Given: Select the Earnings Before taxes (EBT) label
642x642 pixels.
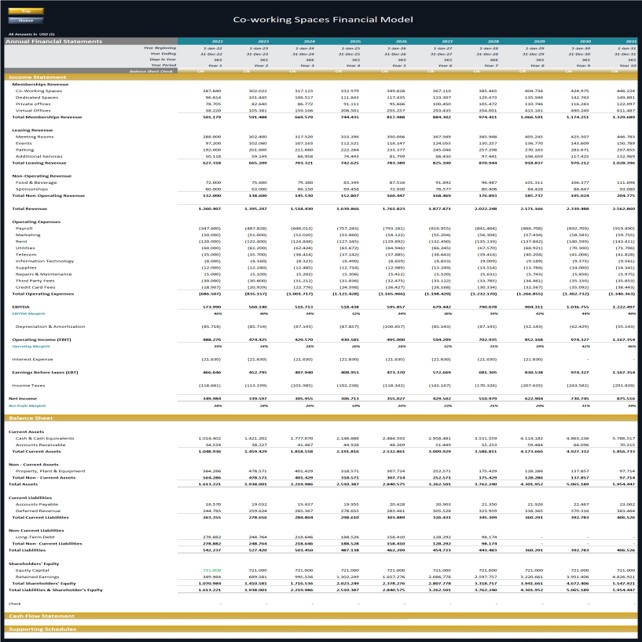Looking at the screenshot, I should click(45, 373).
